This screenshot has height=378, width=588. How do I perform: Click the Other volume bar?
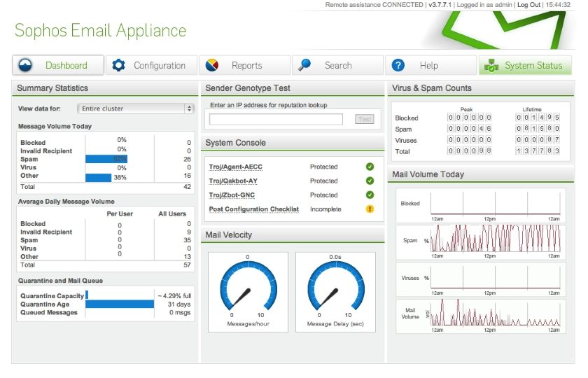[x=98, y=177]
